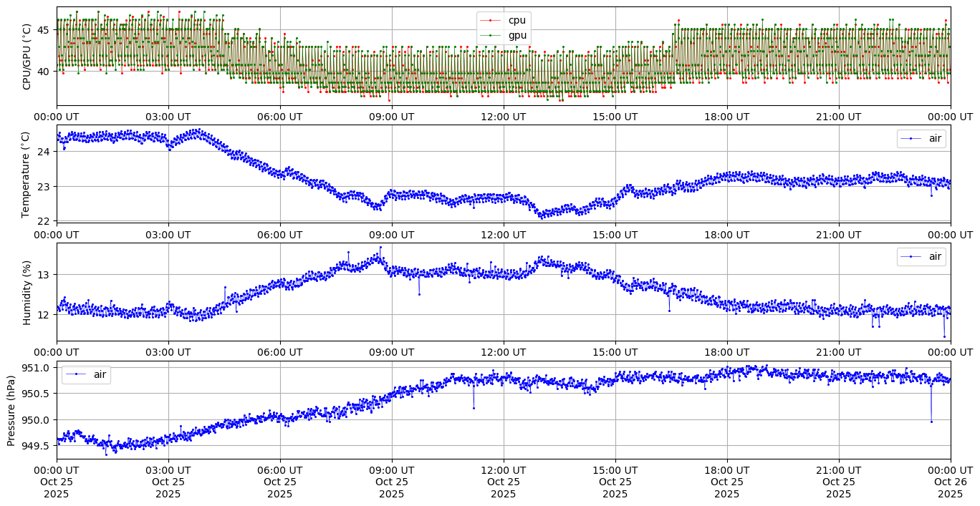Click the air legend in Humidity plot
Viewport: 980px width, 506px height.
tap(921, 256)
